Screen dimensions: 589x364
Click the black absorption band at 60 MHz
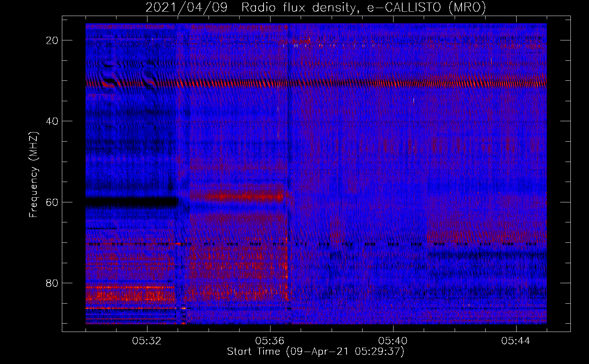coord(132,202)
